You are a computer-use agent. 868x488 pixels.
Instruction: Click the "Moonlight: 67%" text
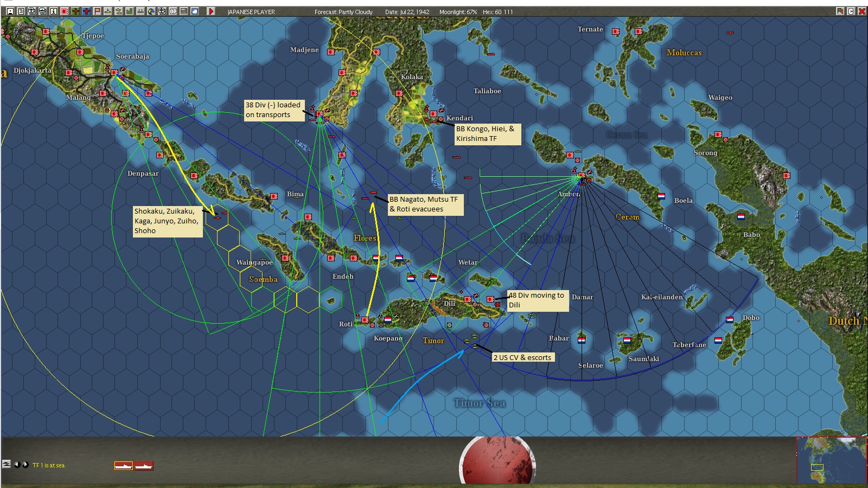click(x=458, y=12)
